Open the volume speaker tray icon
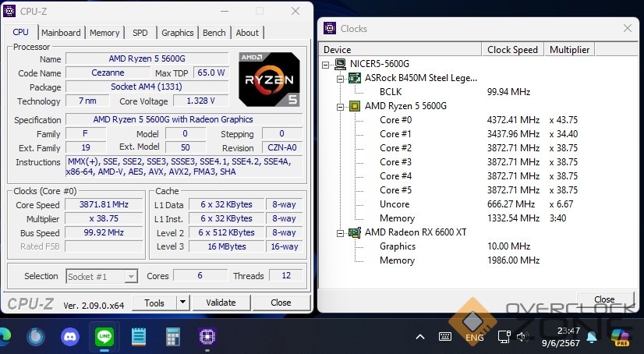The height and width of the screenshot is (354, 644). [x=522, y=337]
